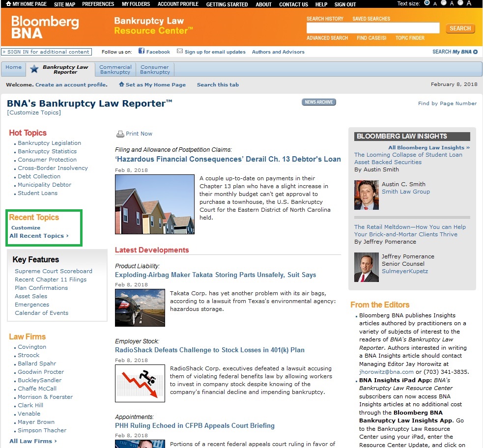Click Find by Page Number
This screenshot has height=448, width=483.
(x=447, y=104)
